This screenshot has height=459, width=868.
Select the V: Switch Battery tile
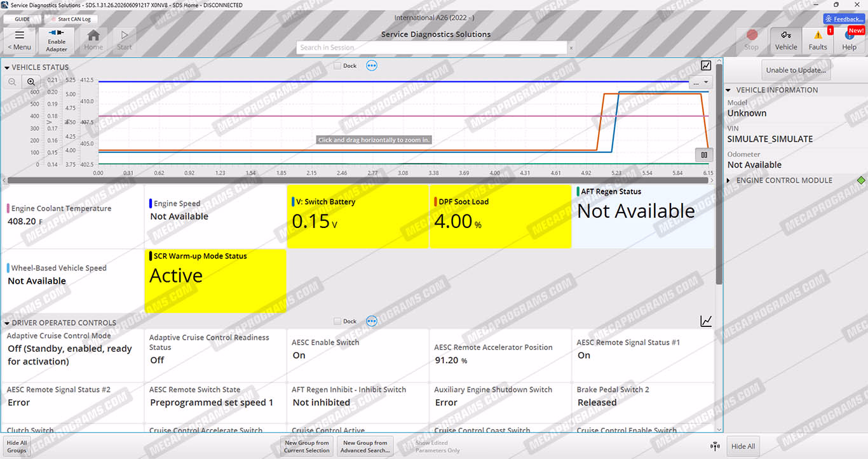pos(357,216)
